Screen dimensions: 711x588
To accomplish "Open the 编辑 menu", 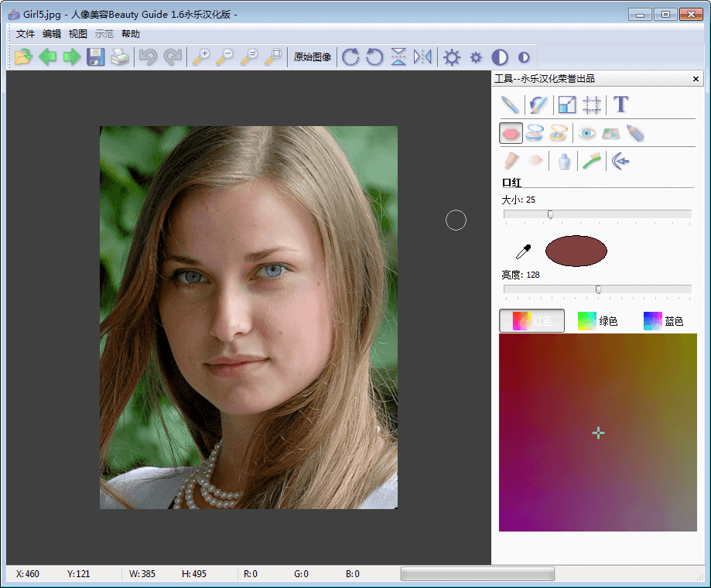I will [52, 34].
